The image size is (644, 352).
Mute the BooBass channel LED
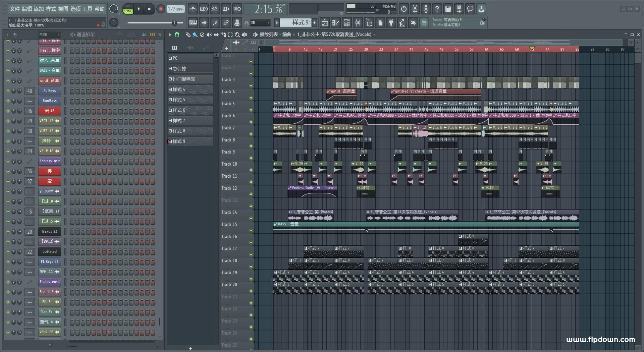tap(8, 101)
